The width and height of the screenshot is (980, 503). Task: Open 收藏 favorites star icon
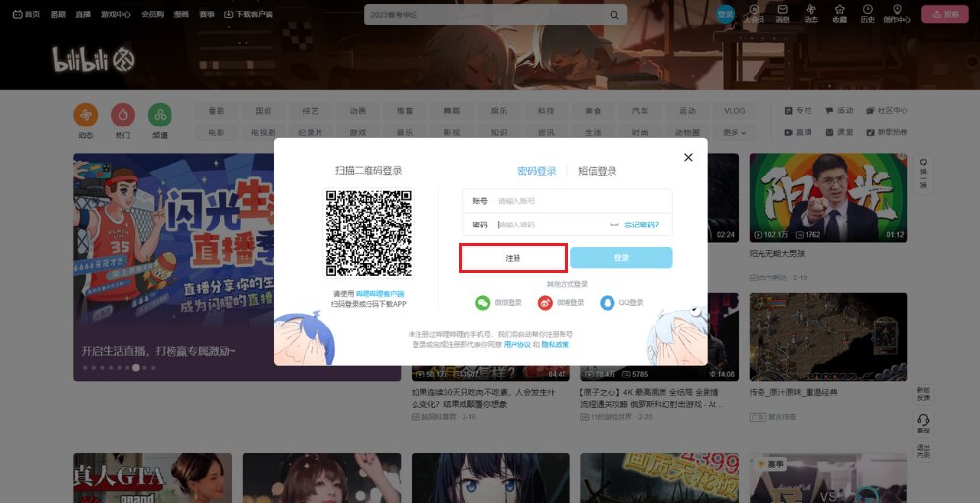click(840, 13)
